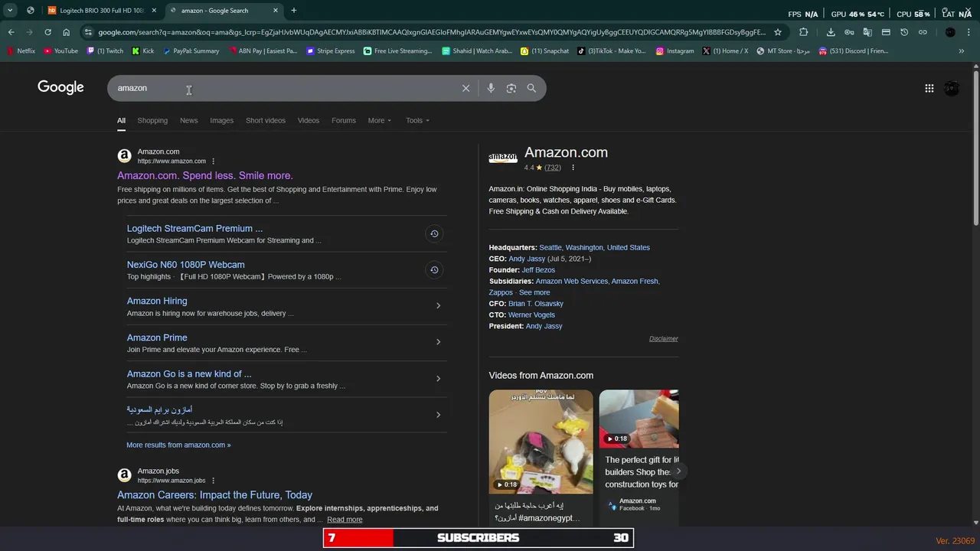Expand the Amazon Go sitelink chevron
980x551 pixels.
coord(438,379)
